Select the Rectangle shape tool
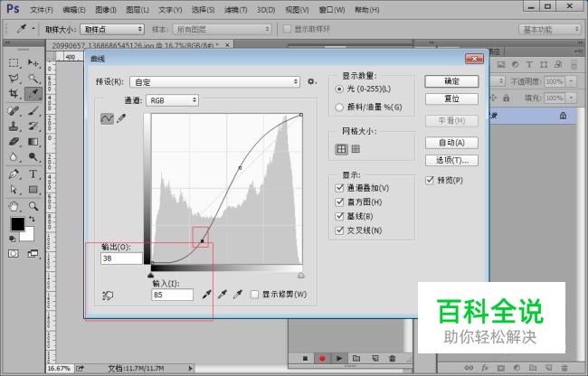Viewport: 588px width, 376px height. click(33, 190)
